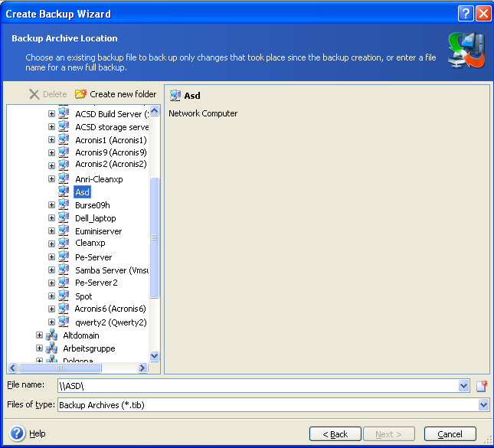Click the tree vertical scrollbar down arrow
This screenshot has width=494, height=448.
[x=155, y=356]
